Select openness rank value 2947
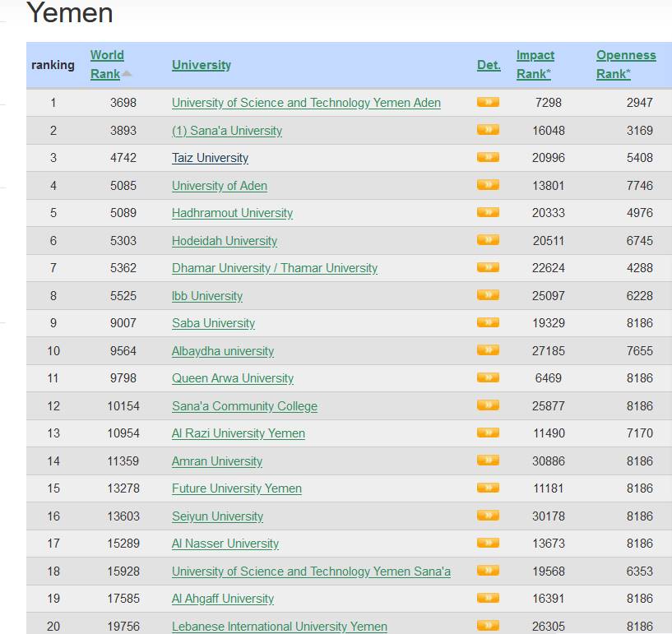The height and width of the screenshot is (634, 672). 639,103
